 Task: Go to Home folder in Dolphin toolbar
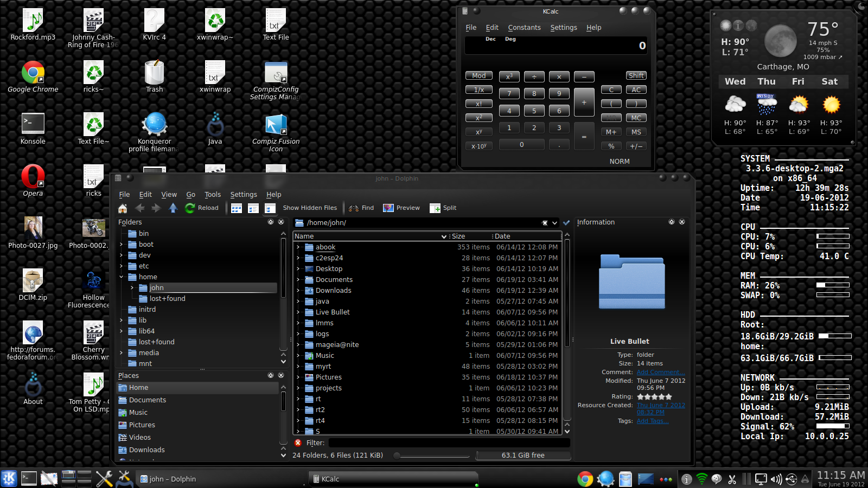[x=123, y=208]
